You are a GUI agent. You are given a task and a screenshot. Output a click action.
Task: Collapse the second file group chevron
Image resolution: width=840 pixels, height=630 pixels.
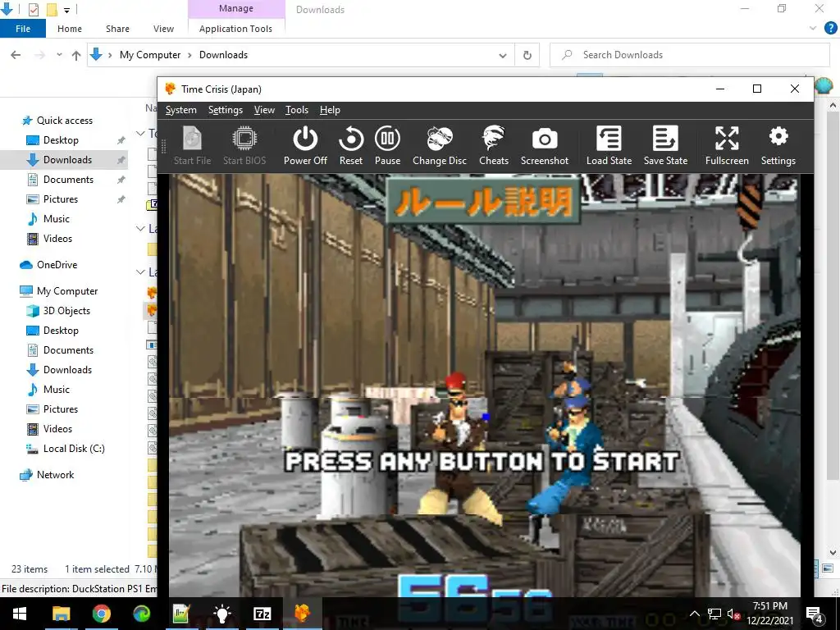[x=140, y=229]
